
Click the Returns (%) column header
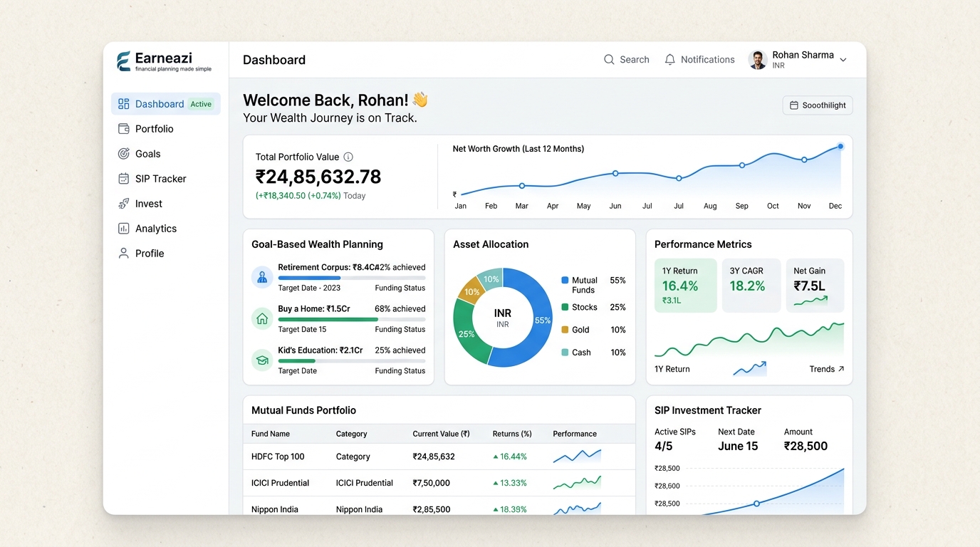(512, 434)
